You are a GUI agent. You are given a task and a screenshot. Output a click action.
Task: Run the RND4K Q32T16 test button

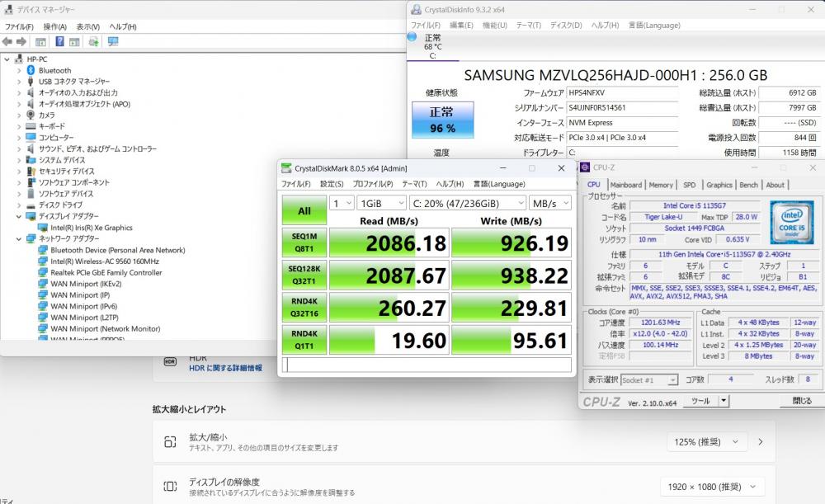click(304, 307)
